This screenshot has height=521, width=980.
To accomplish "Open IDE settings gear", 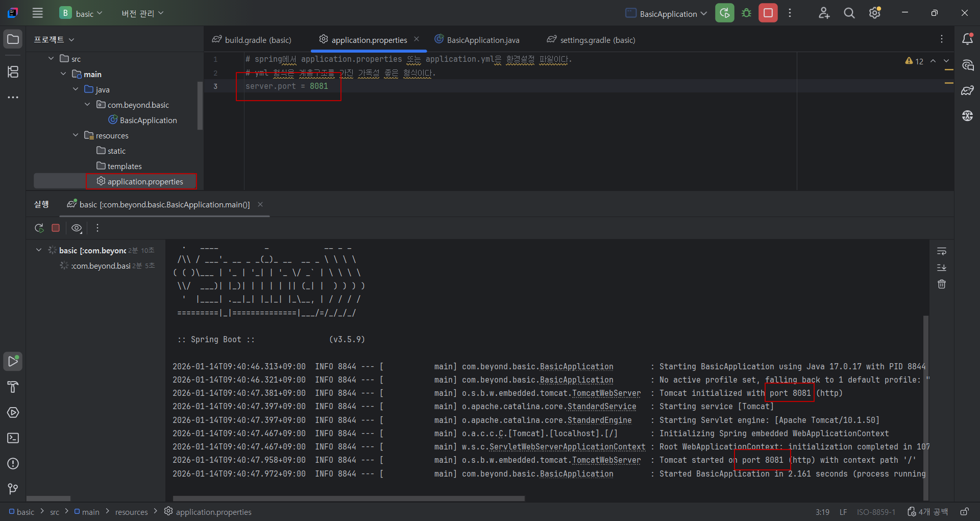I will (875, 13).
